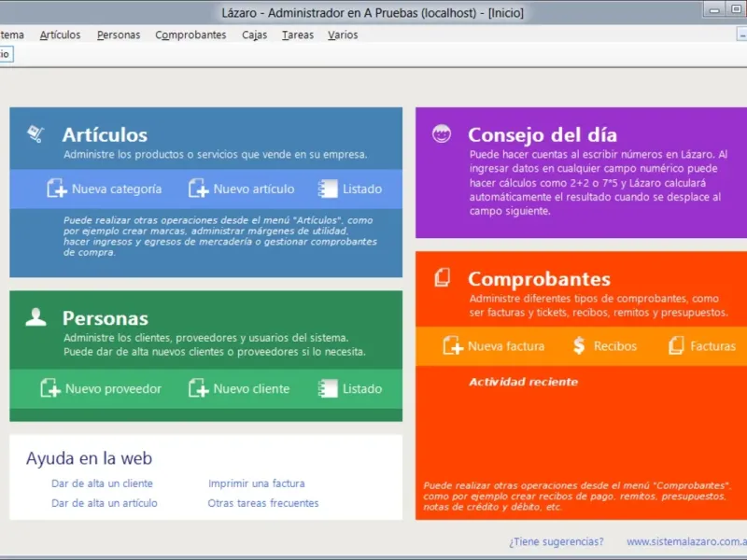Click Nuevo artículo label
Image resolution: width=747 pixels, height=560 pixels.
pos(253,189)
